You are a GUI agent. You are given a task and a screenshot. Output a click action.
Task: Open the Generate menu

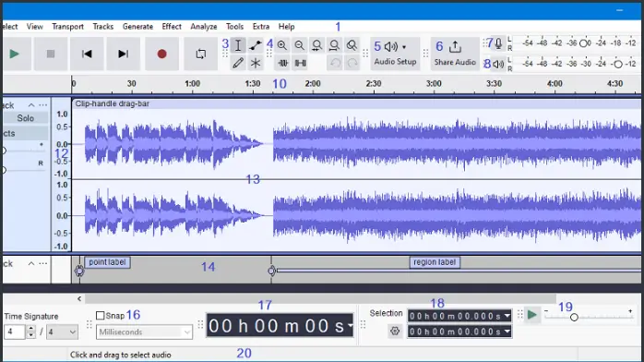(x=137, y=27)
